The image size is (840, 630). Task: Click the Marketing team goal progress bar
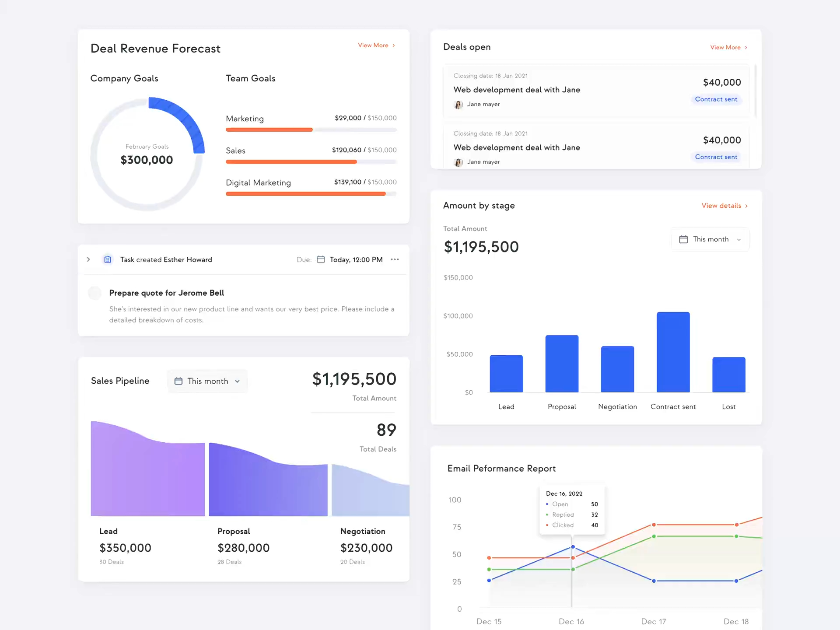coord(311,130)
